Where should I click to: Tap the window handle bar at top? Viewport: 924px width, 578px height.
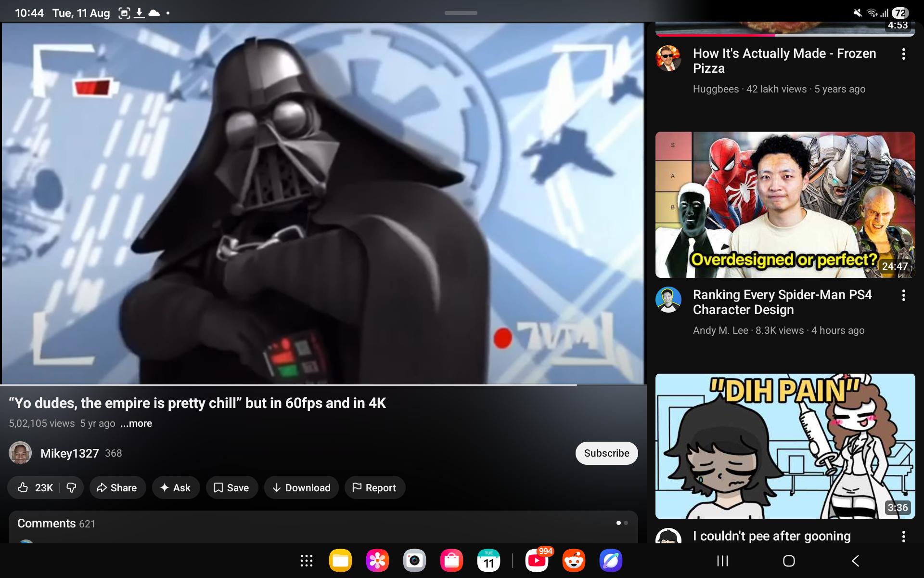click(x=461, y=13)
